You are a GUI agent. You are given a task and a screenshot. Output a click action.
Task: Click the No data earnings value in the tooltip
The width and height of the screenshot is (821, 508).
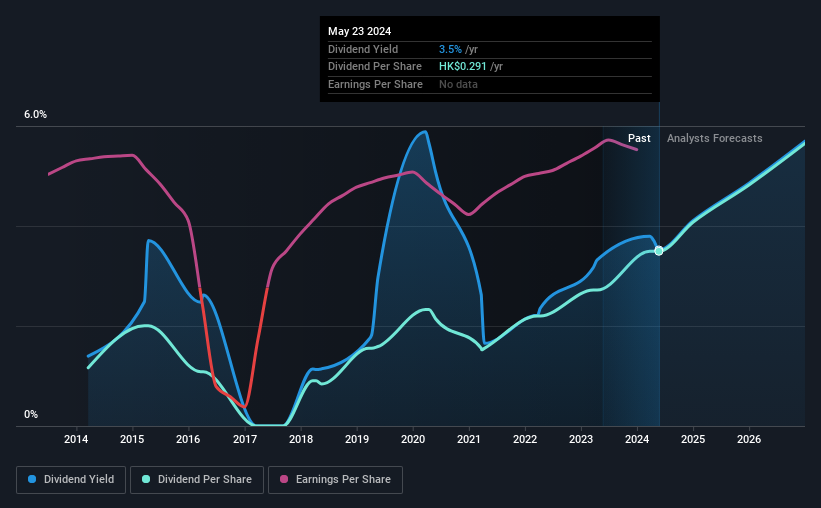pyautogui.click(x=458, y=84)
